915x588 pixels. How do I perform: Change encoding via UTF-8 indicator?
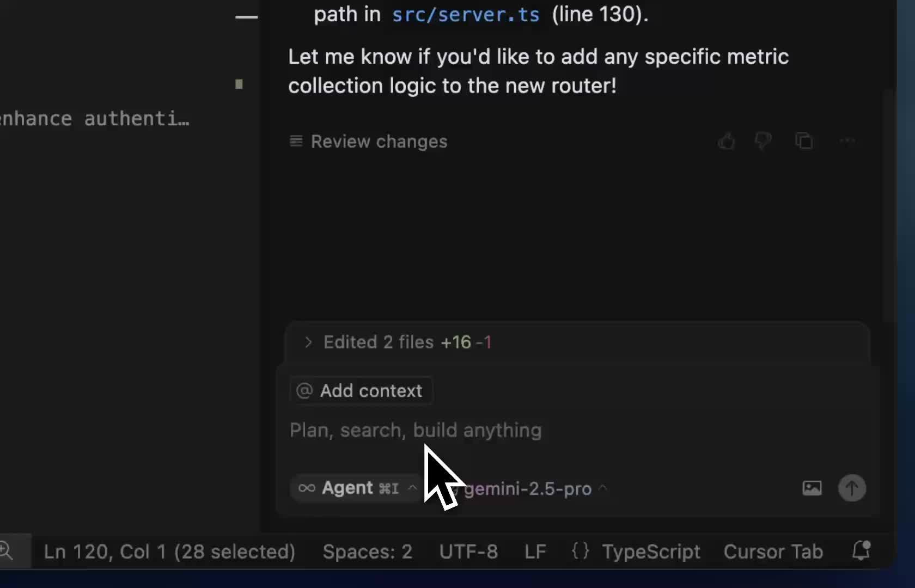tap(468, 552)
